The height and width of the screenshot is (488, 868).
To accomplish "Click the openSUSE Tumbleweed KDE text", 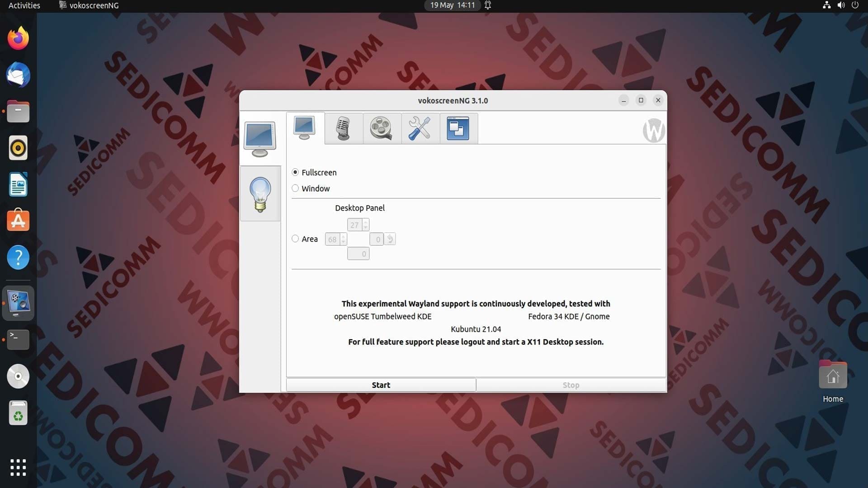I will [x=382, y=316].
